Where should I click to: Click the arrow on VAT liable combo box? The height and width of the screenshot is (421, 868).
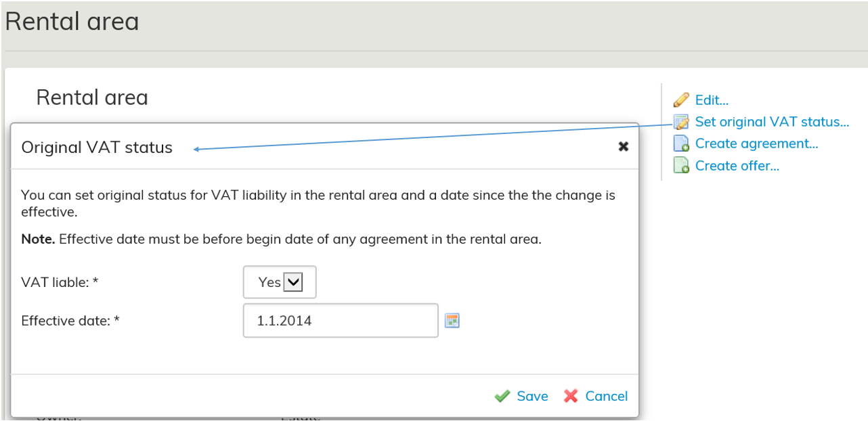pos(292,282)
